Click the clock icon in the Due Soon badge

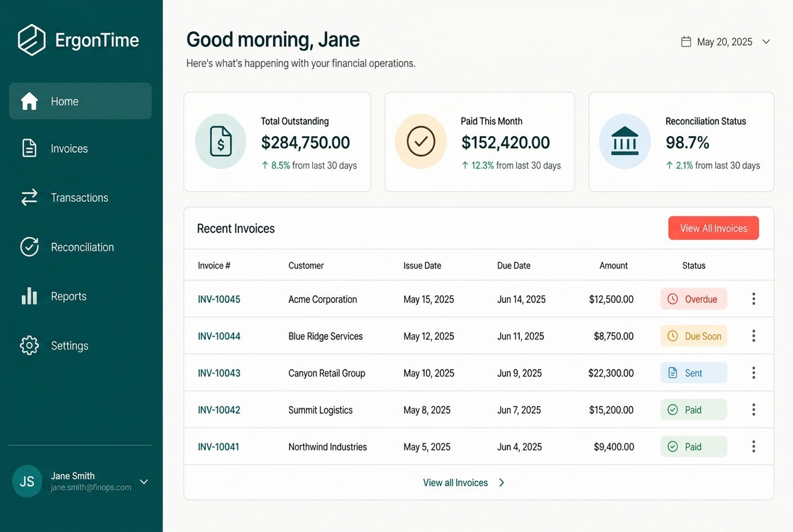[673, 336]
